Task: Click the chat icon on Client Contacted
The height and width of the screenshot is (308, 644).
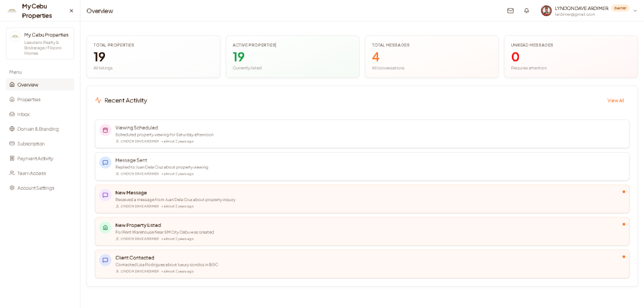Action: coord(105,260)
